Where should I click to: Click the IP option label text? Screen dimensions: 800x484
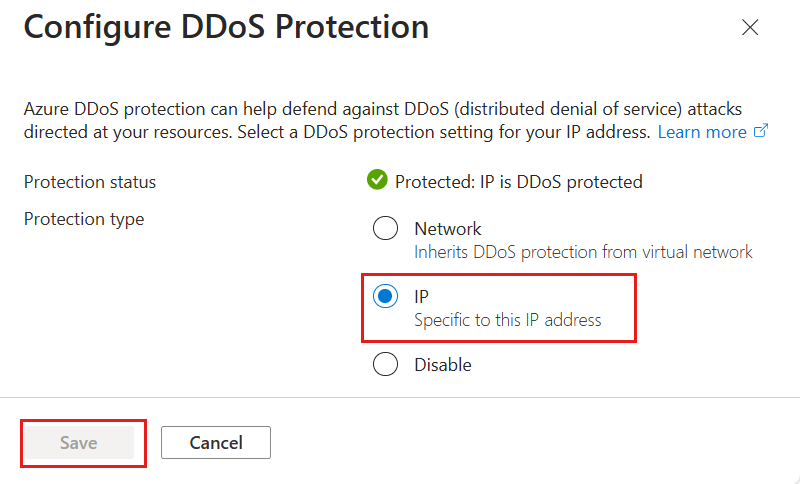pos(421,297)
